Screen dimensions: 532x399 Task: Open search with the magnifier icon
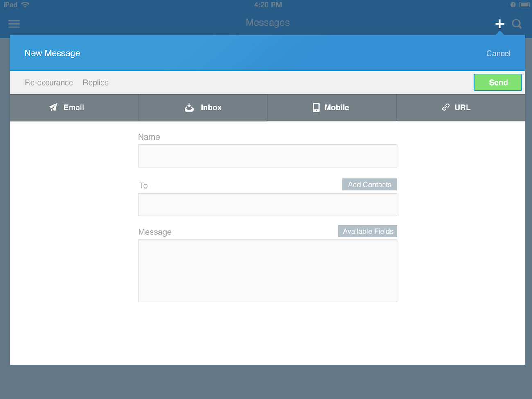click(516, 24)
